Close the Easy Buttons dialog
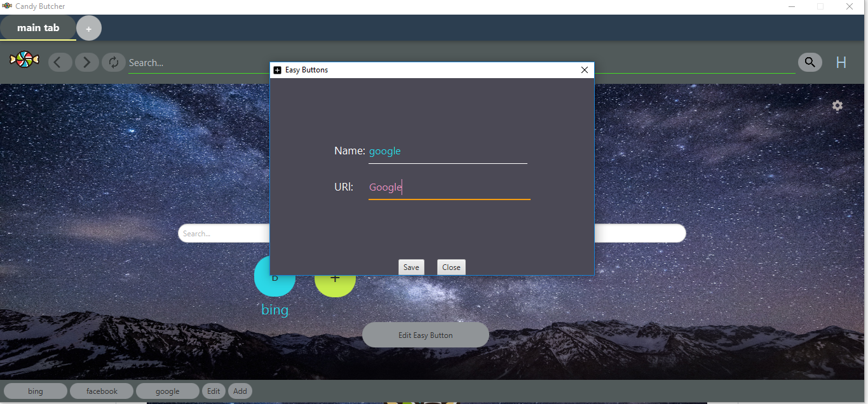This screenshot has width=868, height=404. pos(451,267)
